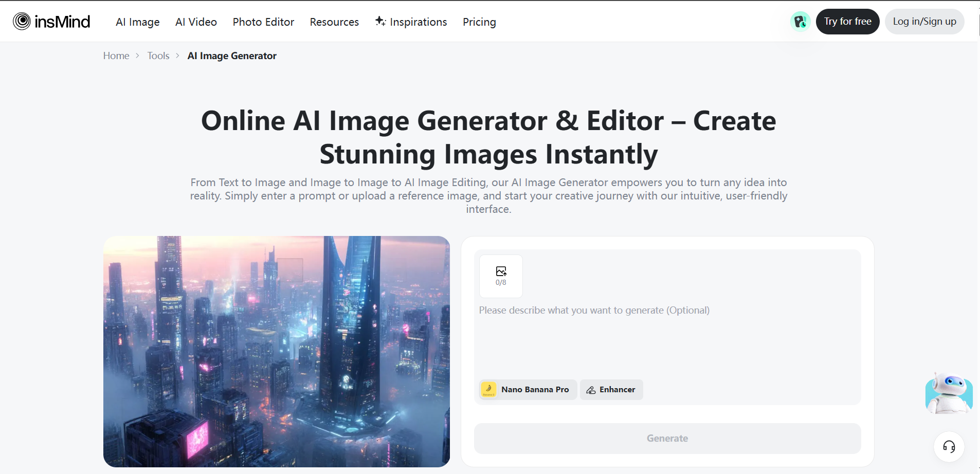
Task: Click the pencil icon on the Enhancer chip
Action: 590,390
